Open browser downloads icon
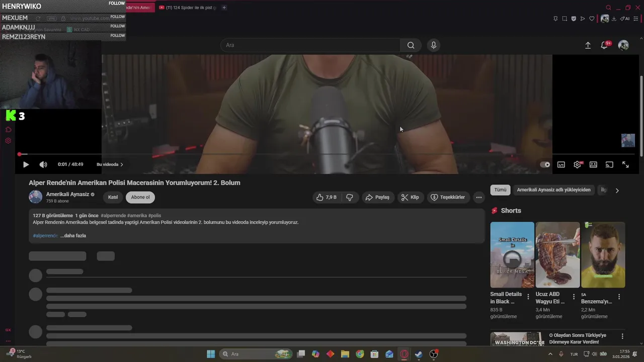The height and width of the screenshot is (362, 644). click(614, 19)
